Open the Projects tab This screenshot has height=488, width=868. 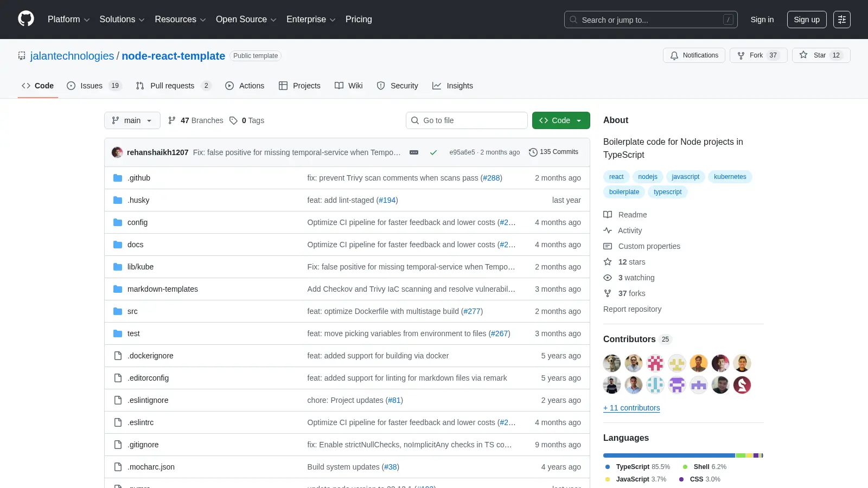pos(299,86)
